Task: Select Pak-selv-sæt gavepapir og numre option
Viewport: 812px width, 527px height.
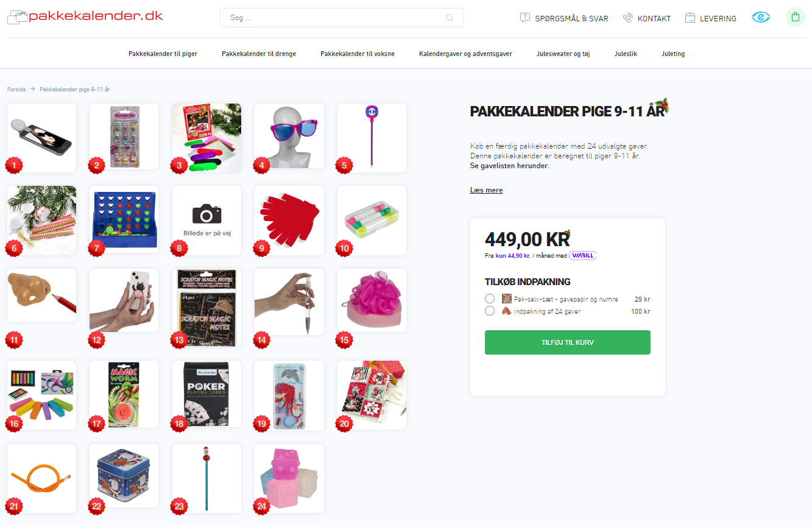Action: pos(490,299)
